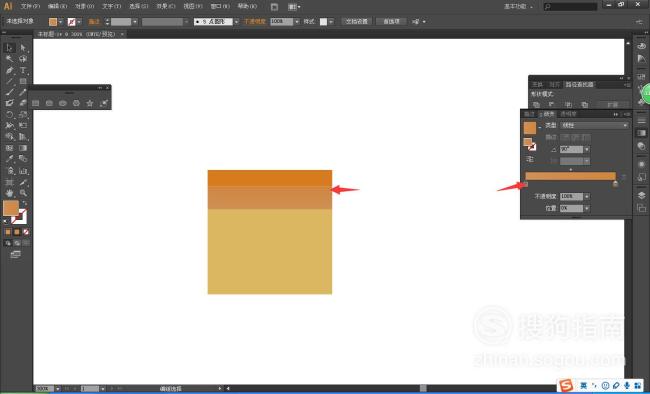Pick the Ellipse tool in floating flyout
This screenshot has height=394, width=650.
pyautogui.click(x=63, y=103)
